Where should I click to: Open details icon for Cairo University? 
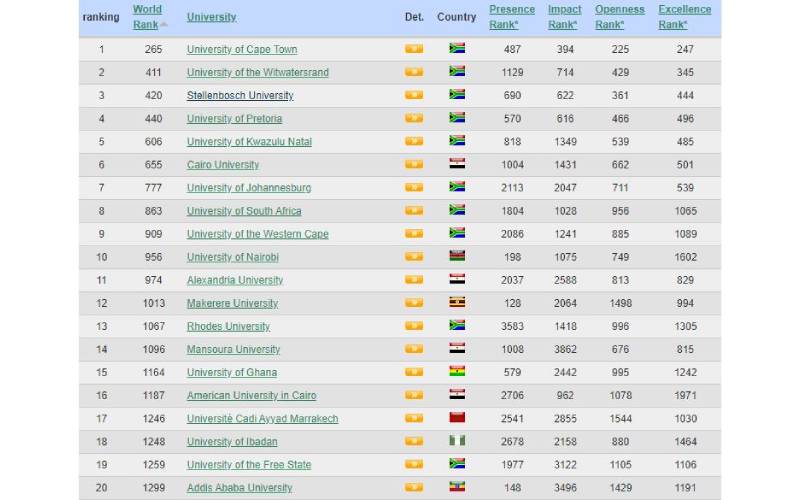coord(414,164)
